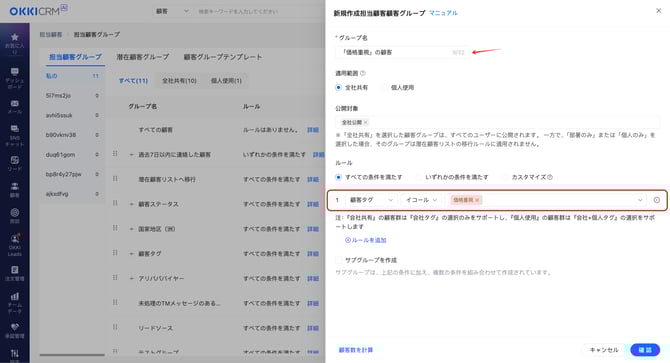Select すべての条件を満たす radio option

tap(338, 177)
